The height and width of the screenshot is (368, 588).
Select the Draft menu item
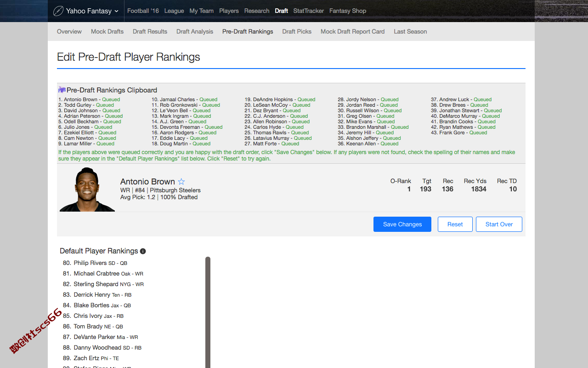[x=281, y=11]
